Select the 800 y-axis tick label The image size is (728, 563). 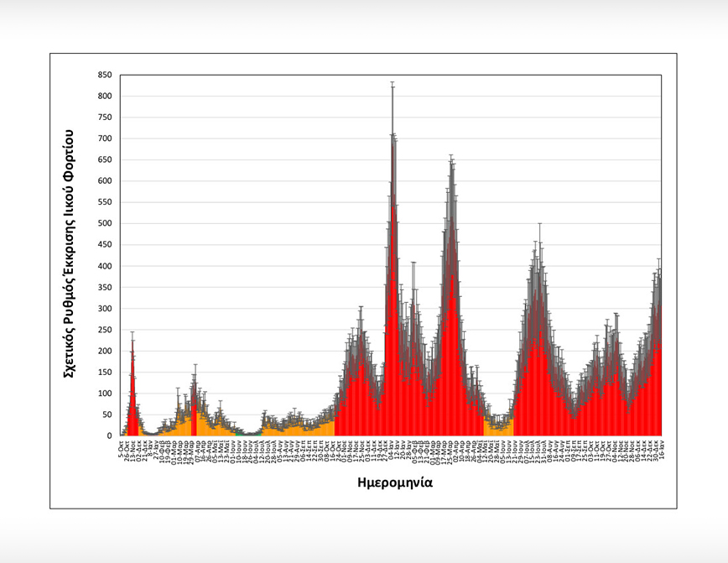point(105,96)
